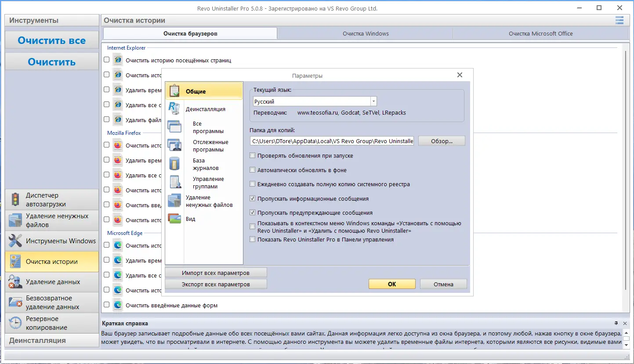
Task: Click the Microsoft Edge group heading
Action: [x=125, y=233]
